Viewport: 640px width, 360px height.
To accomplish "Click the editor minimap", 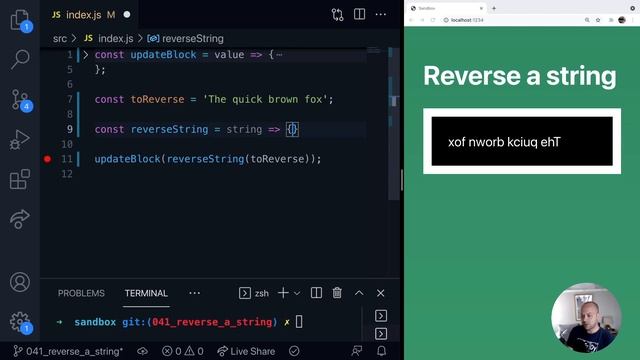I will (374, 51).
